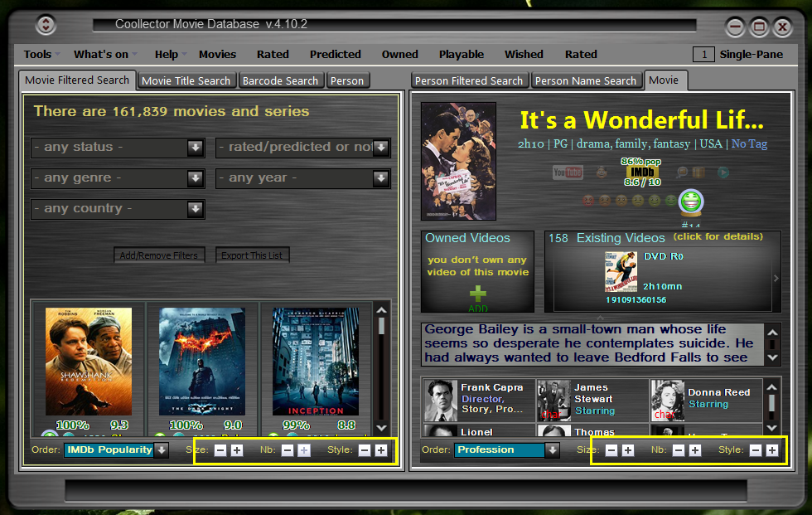Decrease Size in the movie list panel
812x515 pixels.
(x=220, y=450)
